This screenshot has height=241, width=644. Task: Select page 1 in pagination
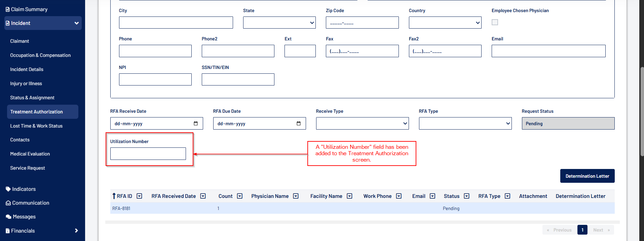(x=582, y=230)
